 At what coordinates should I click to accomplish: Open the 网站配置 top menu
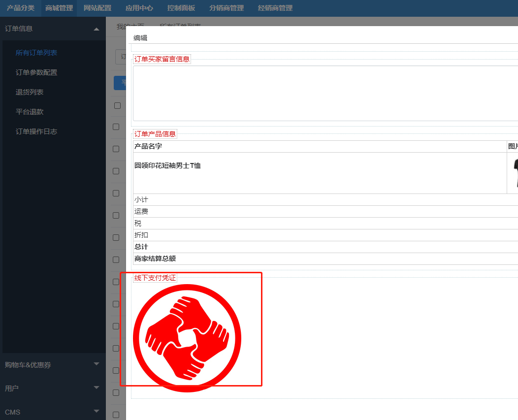pyautogui.click(x=97, y=8)
